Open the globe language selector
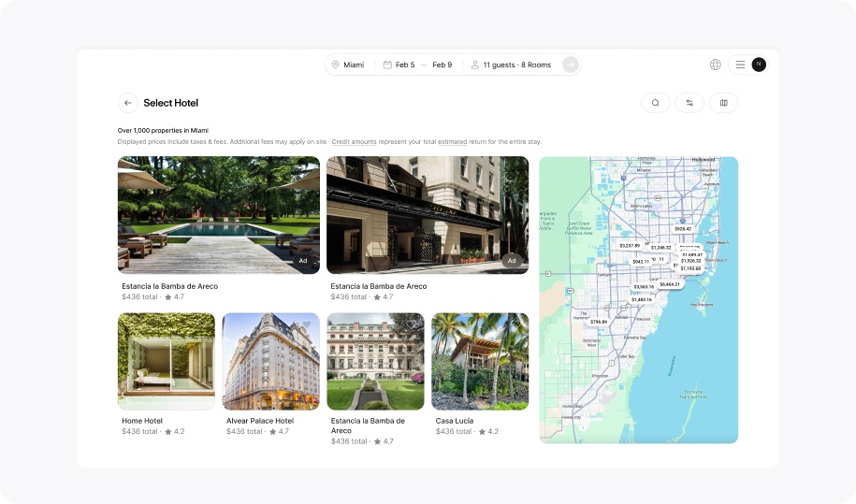The height and width of the screenshot is (504, 856). [x=715, y=65]
